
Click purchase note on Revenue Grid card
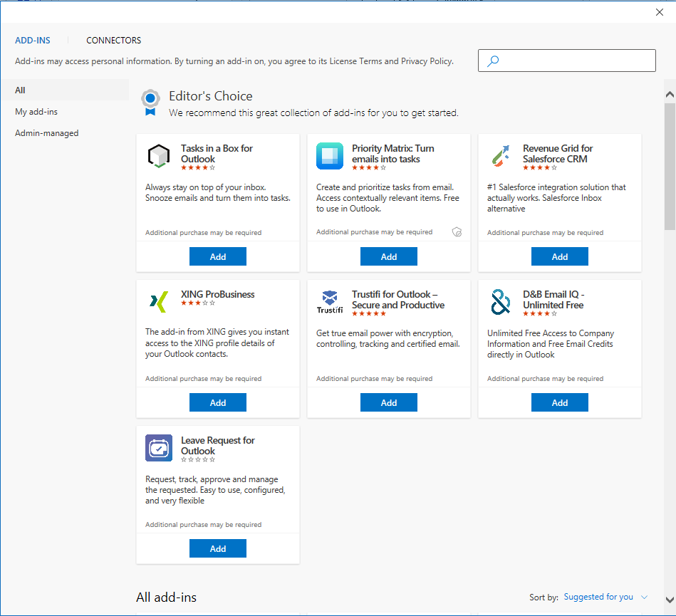(x=546, y=233)
